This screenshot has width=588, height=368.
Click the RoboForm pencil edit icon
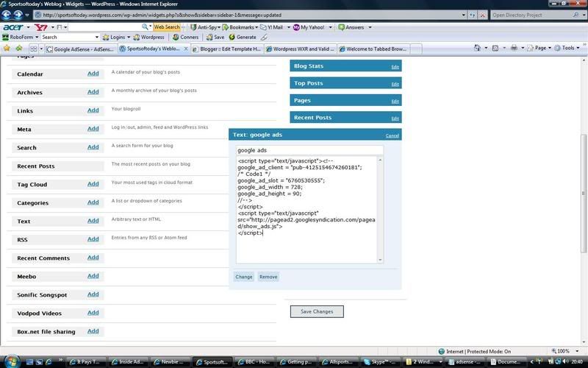(264, 38)
